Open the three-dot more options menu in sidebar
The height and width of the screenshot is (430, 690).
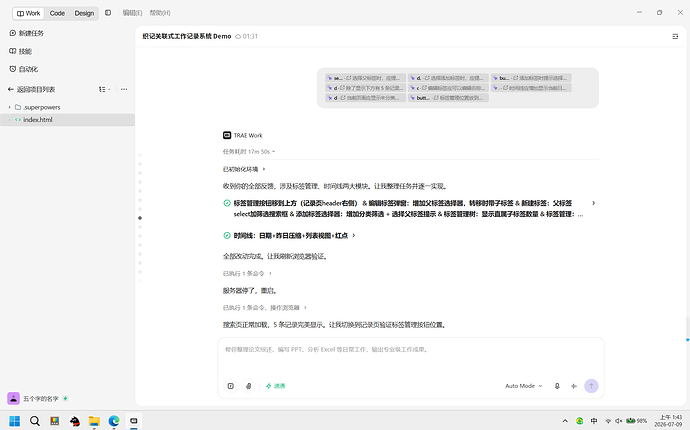pos(124,89)
